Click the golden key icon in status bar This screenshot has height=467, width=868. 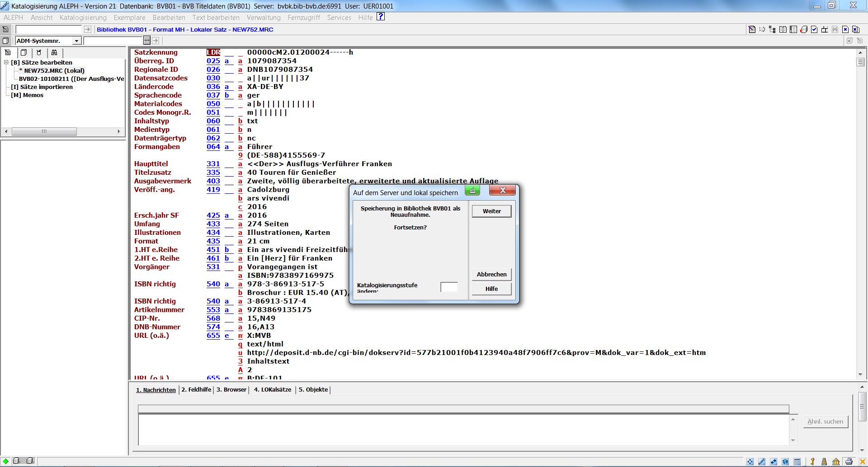point(812,461)
